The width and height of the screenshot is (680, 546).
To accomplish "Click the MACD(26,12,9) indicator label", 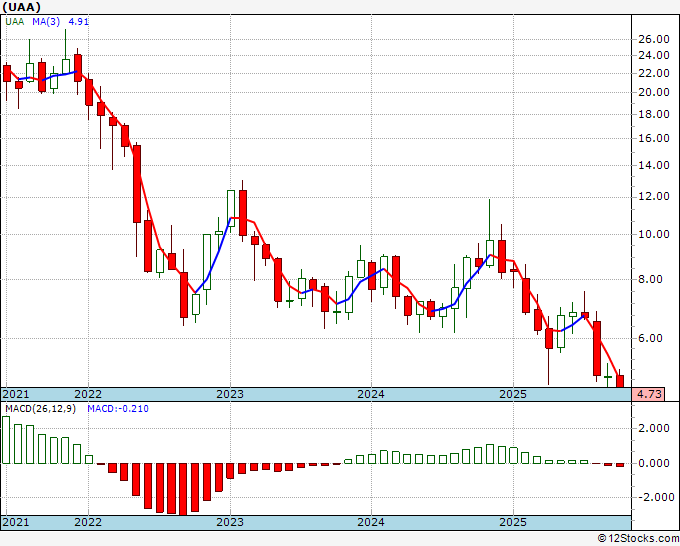I will click(x=40, y=409).
